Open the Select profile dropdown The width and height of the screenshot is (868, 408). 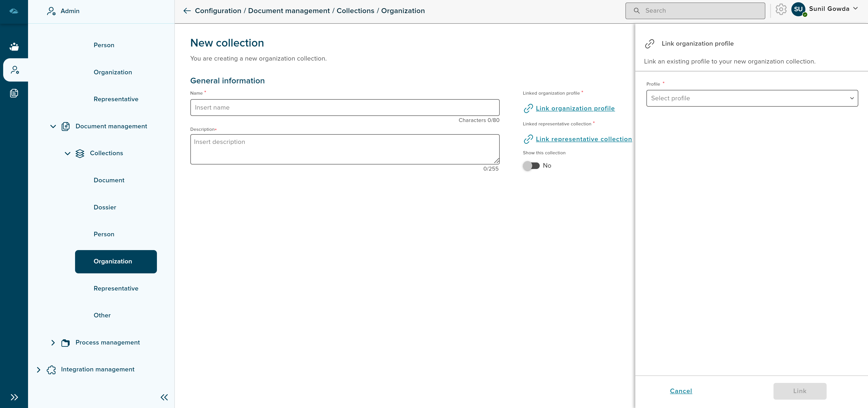752,98
